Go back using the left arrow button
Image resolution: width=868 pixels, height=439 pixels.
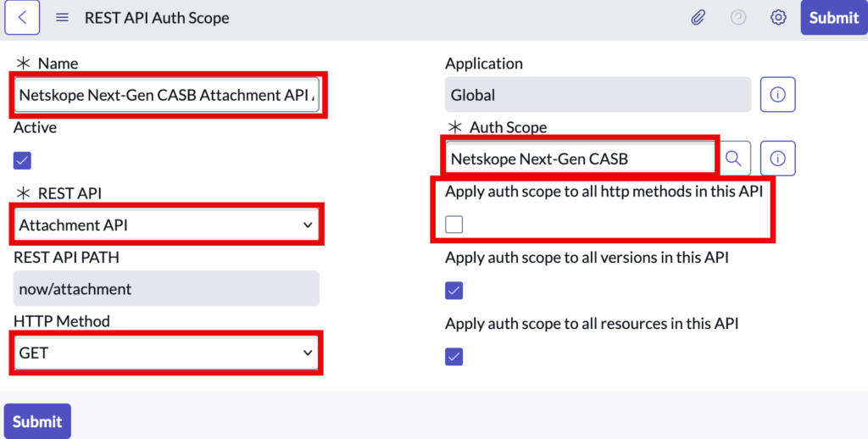22,17
